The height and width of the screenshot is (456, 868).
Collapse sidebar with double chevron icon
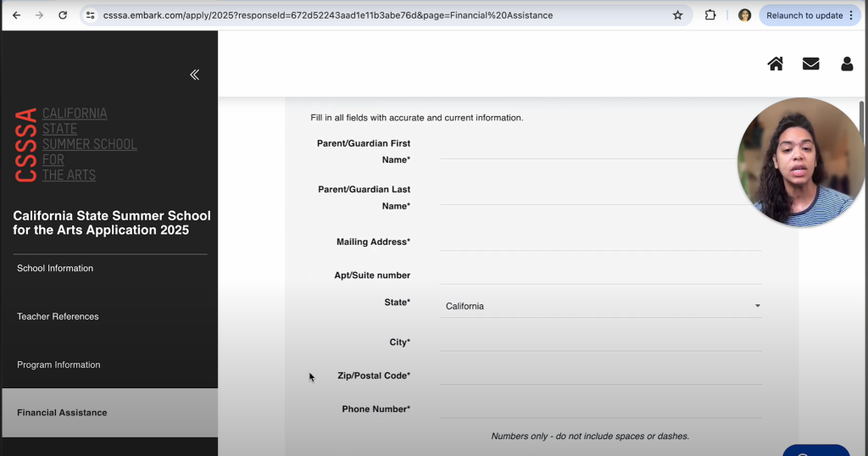[x=194, y=75]
